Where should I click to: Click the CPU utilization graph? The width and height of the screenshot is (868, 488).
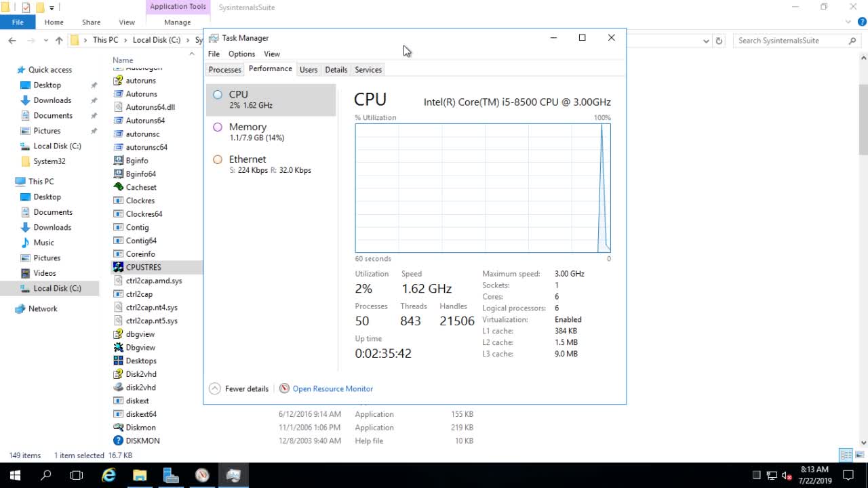click(x=483, y=188)
